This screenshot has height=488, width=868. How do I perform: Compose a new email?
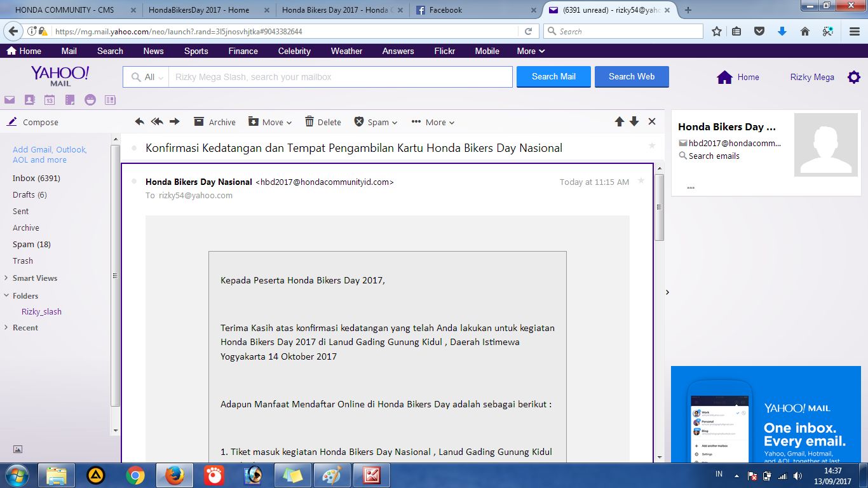click(32, 122)
